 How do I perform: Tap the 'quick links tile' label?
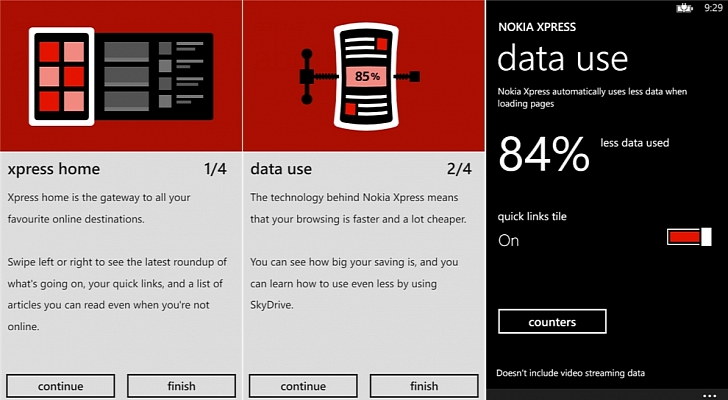click(x=532, y=217)
